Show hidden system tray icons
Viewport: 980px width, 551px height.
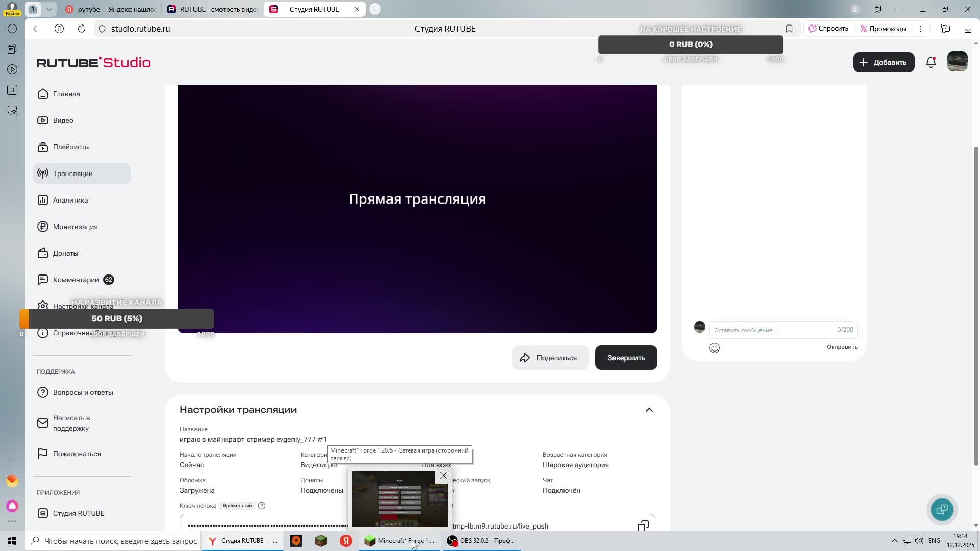tap(894, 541)
